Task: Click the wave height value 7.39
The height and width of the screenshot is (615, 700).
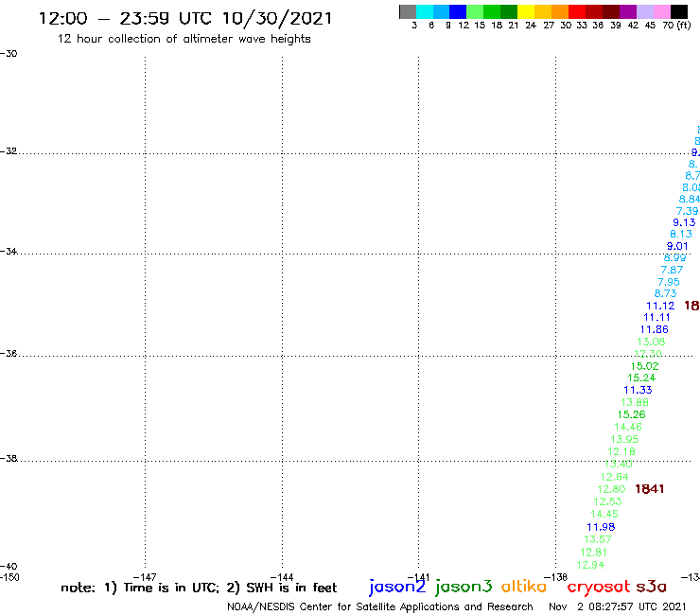Action: 687,211
